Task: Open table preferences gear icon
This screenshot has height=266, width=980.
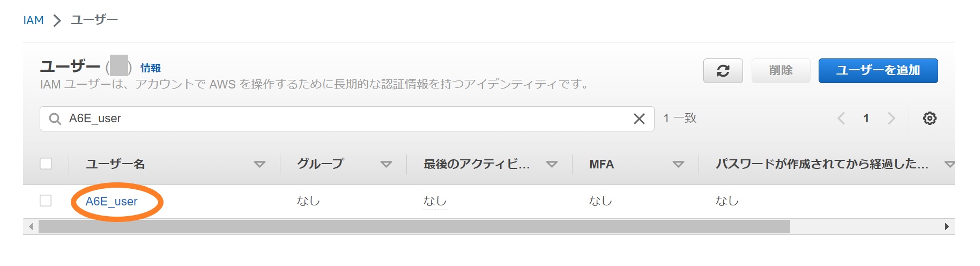Action: click(930, 119)
